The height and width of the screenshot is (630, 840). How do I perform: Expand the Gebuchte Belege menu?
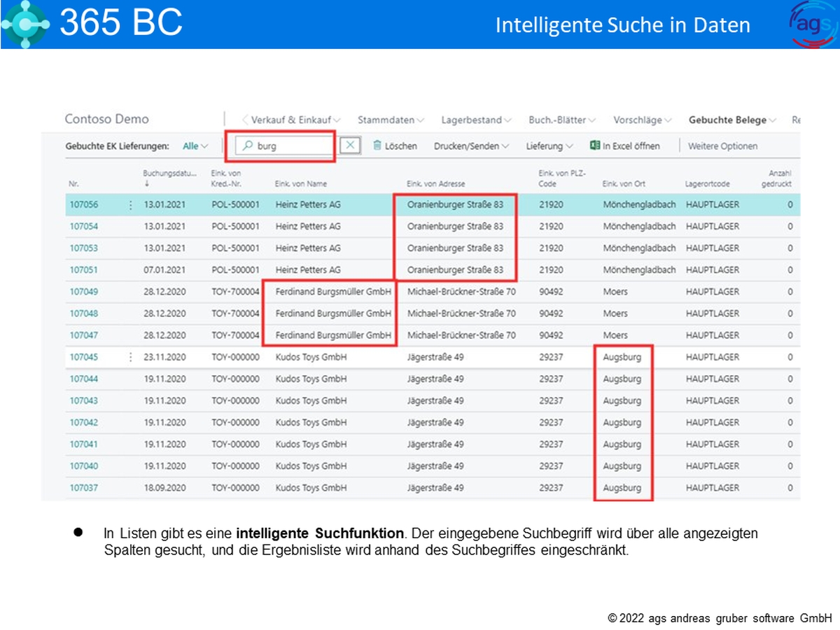coord(733,120)
